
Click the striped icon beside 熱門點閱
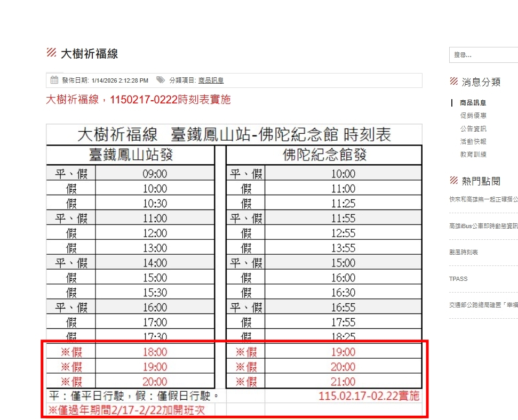coord(454,181)
